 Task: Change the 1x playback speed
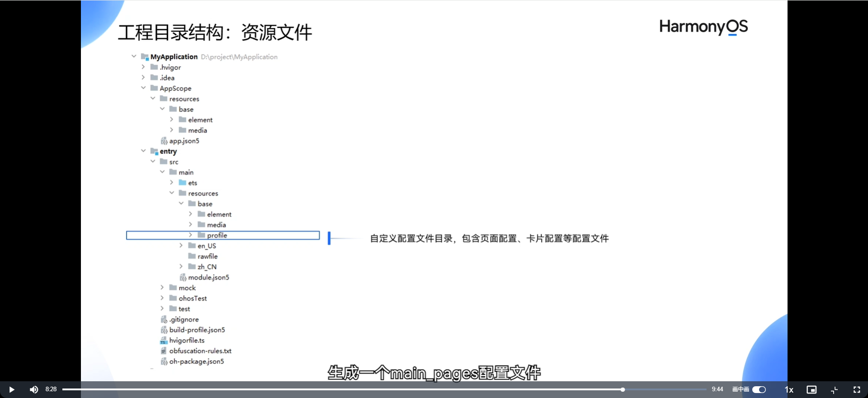[x=789, y=389]
